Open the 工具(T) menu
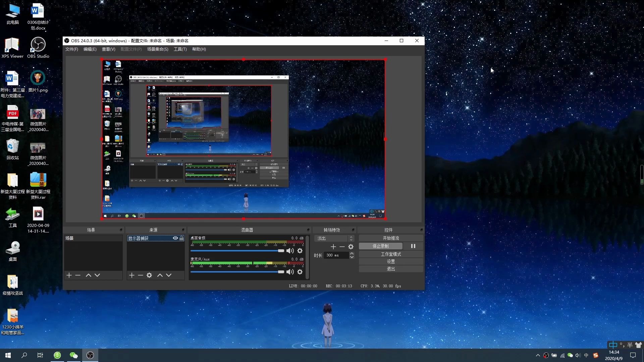Viewport: 644px width, 362px height. 180,49
